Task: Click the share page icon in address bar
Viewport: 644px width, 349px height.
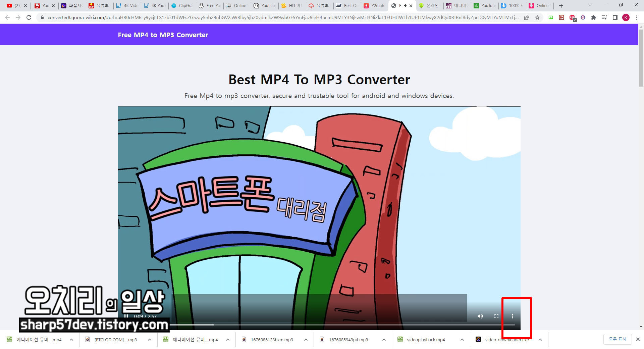Action: pos(527,17)
